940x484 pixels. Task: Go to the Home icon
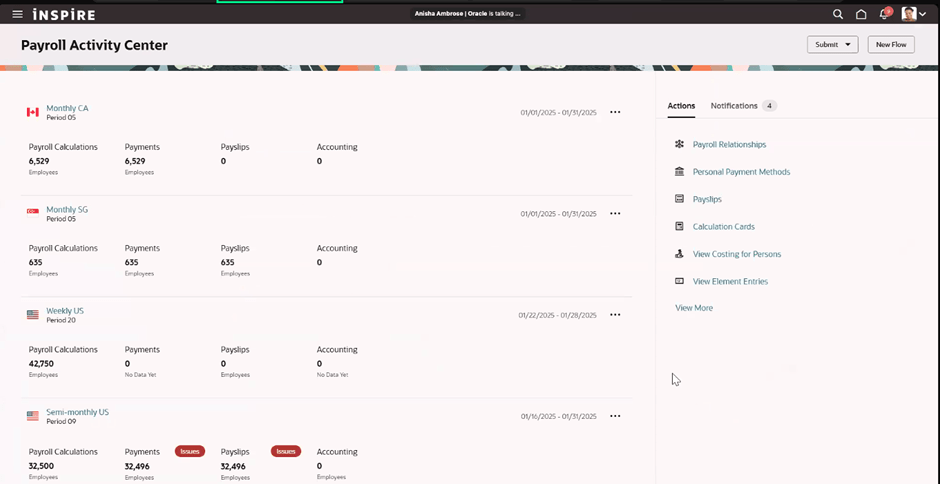tap(861, 14)
